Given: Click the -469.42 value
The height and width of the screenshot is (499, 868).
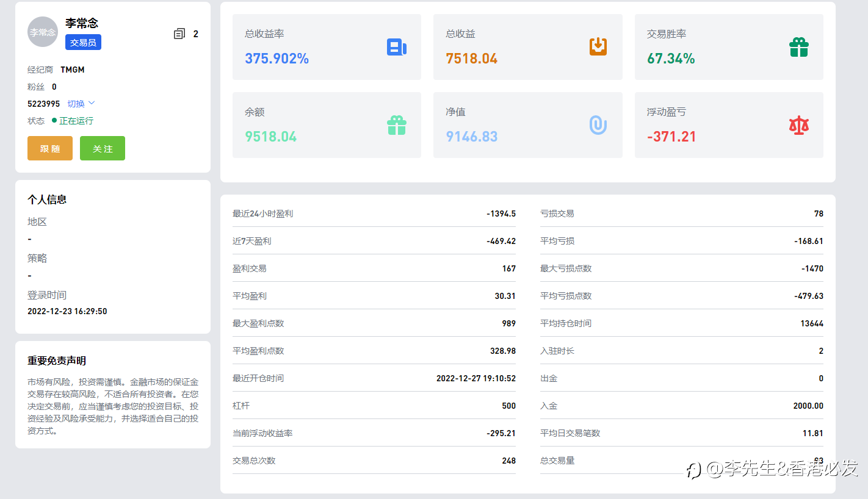Looking at the screenshot, I should [x=501, y=241].
